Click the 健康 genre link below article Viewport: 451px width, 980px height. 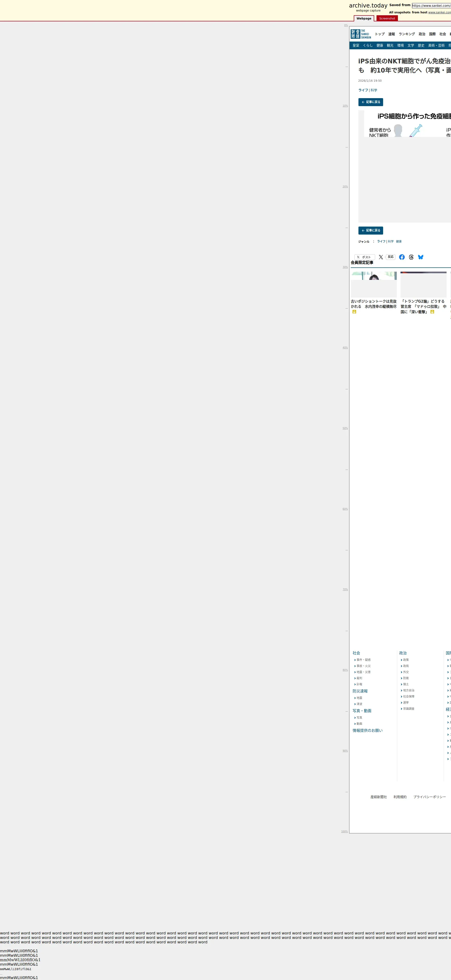coord(398,242)
